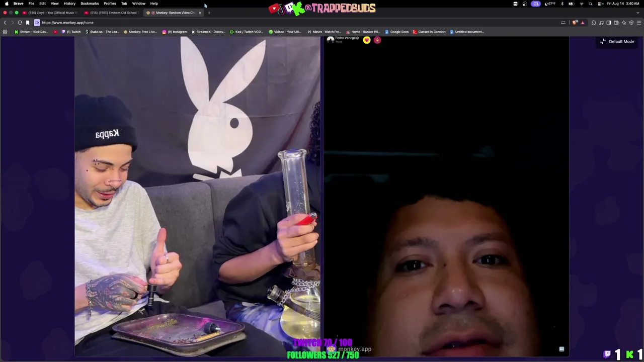644x362 pixels.
Task: Open the purple screen mirroring menu item
Action: [536, 4]
